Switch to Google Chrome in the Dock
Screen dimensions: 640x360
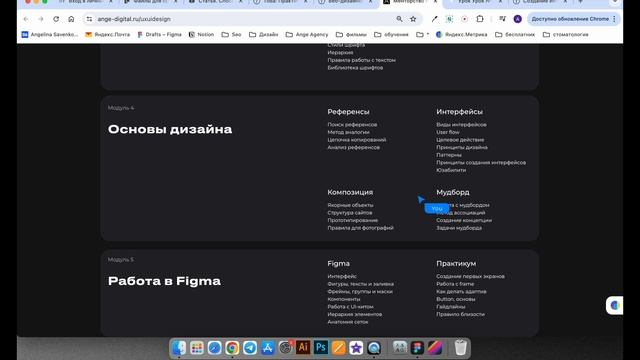232,348
